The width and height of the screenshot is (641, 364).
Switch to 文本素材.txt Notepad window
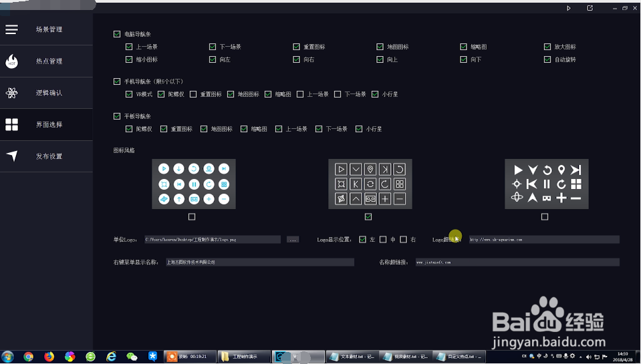coord(352,357)
